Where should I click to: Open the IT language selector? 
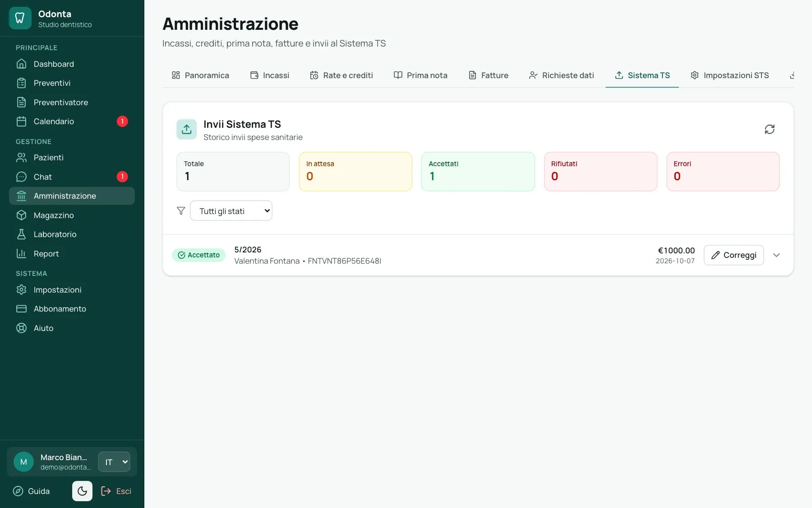[114, 462]
